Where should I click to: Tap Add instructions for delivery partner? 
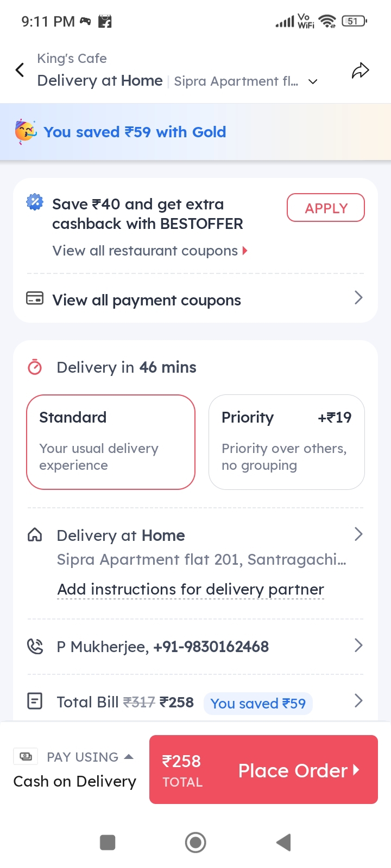(x=191, y=589)
